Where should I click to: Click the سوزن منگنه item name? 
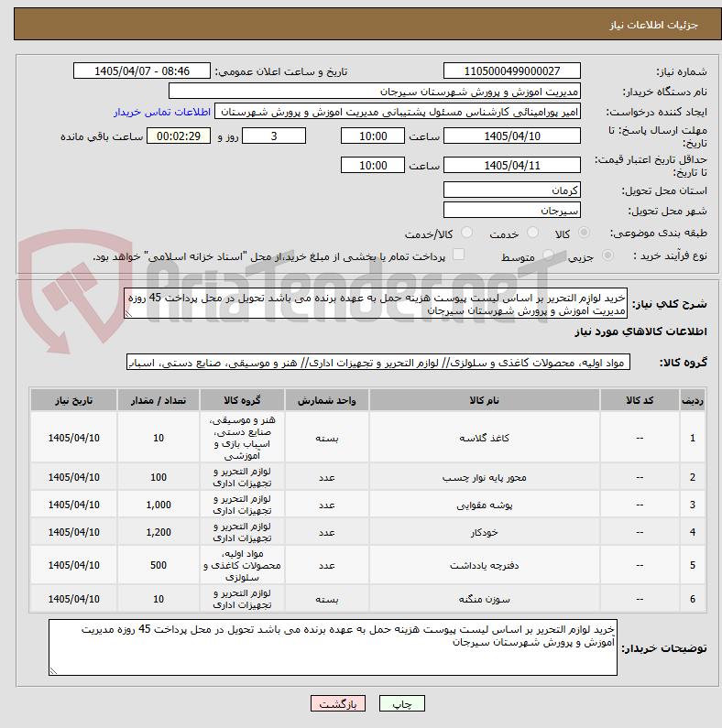484,599
